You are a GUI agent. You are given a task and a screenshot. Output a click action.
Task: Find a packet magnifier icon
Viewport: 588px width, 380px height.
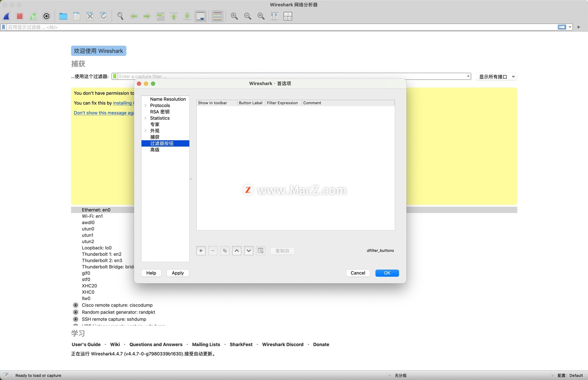120,16
